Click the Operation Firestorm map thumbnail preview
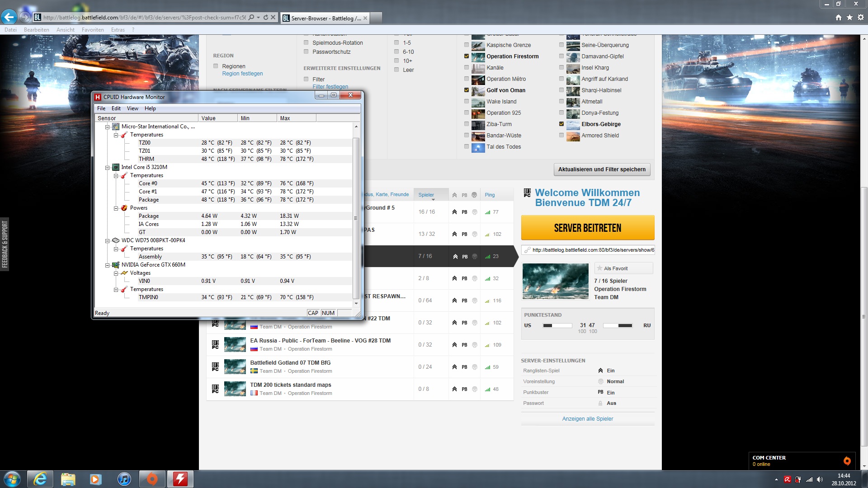The width and height of the screenshot is (868, 488). [556, 281]
